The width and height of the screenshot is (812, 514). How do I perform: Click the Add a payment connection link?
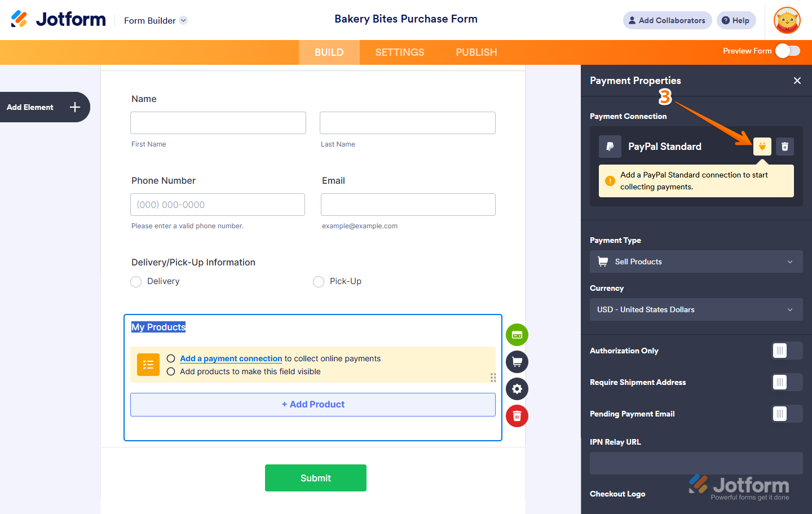(231, 358)
